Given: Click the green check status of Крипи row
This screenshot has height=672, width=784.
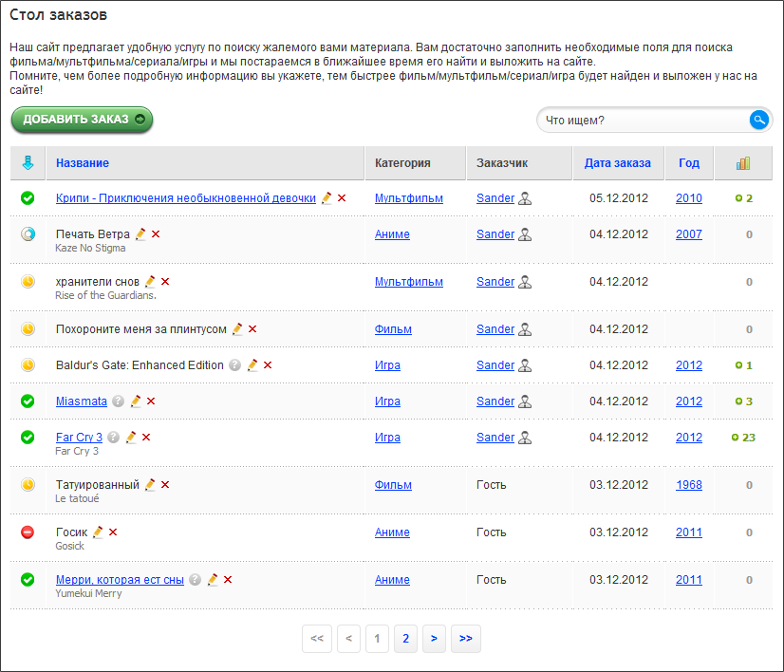Looking at the screenshot, I should tap(28, 198).
